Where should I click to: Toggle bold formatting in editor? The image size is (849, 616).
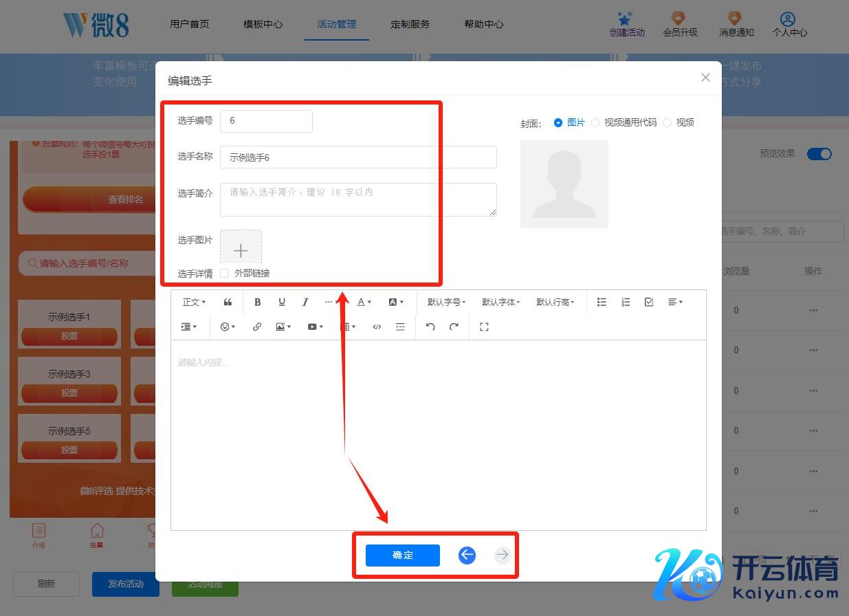click(258, 302)
